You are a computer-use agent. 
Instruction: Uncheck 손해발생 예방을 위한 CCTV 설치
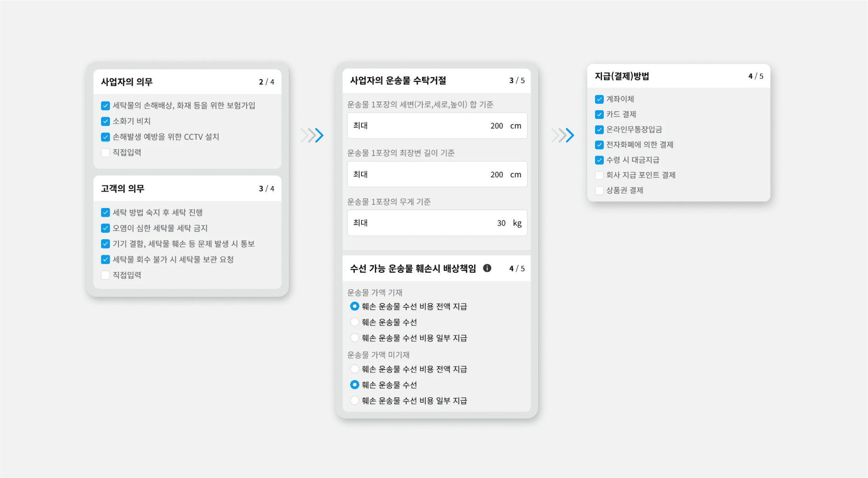click(105, 137)
